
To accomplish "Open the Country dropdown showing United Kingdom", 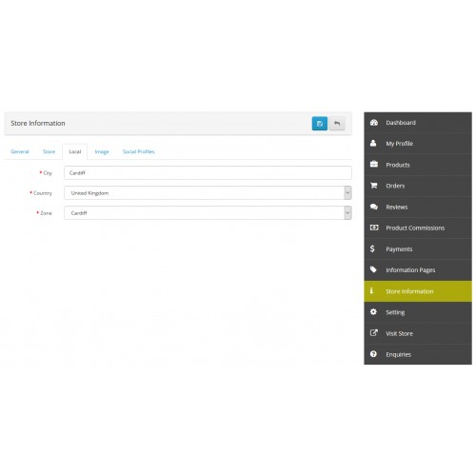I will click(x=208, y=193).
